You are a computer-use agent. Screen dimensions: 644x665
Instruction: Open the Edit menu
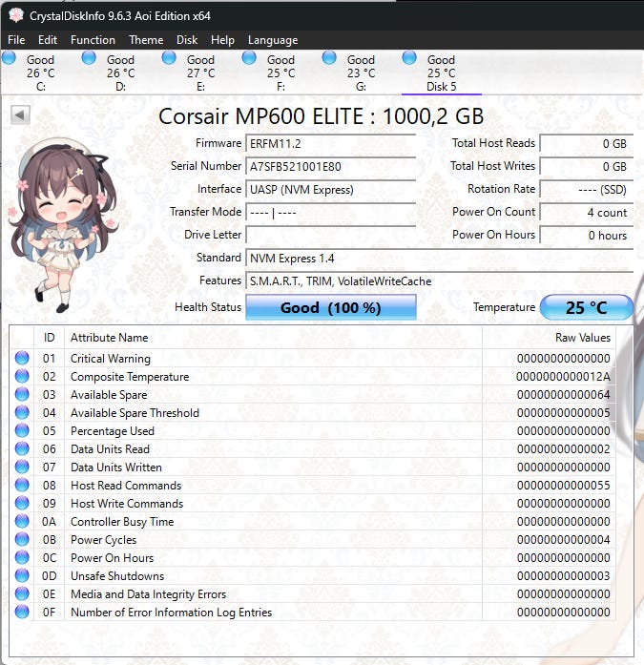coord(48,40)
